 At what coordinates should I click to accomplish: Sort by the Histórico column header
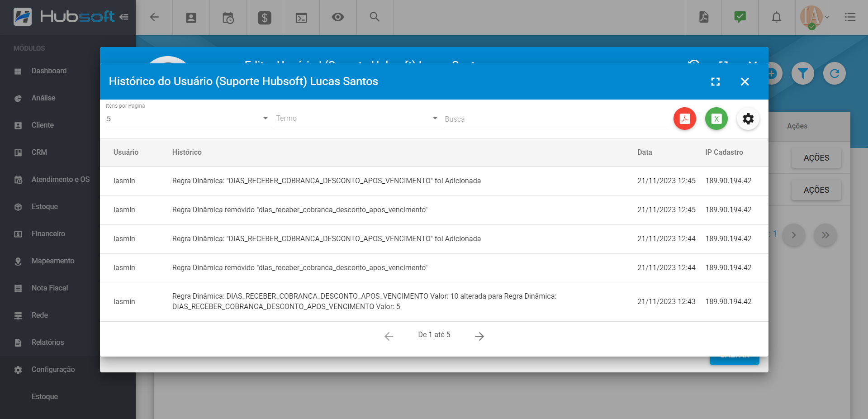[187, 152]
